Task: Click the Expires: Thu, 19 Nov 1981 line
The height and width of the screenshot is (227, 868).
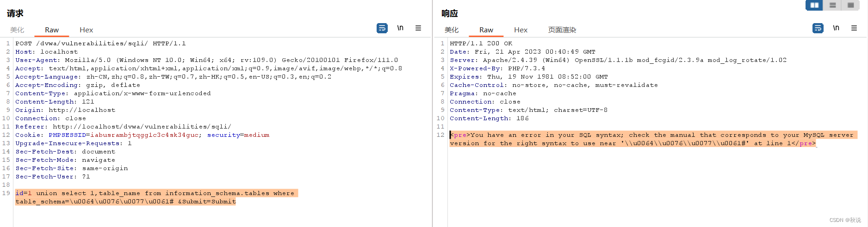Action: (x=529, y=77)
